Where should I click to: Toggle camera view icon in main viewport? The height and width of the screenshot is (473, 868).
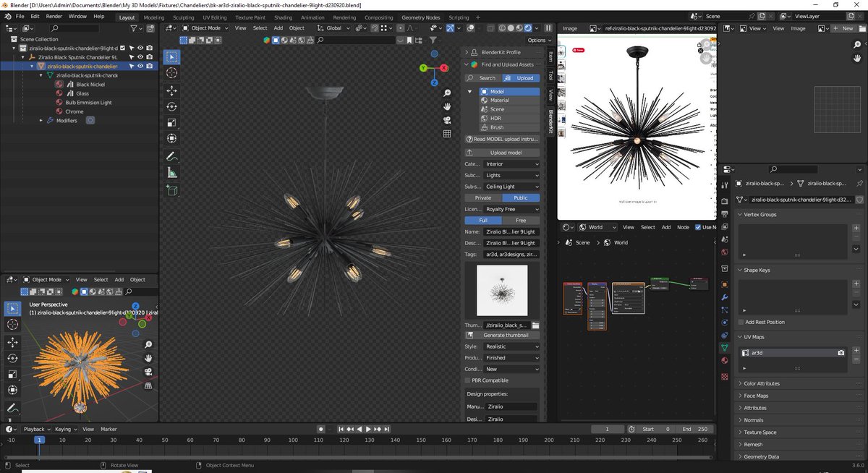pos(448,120)
